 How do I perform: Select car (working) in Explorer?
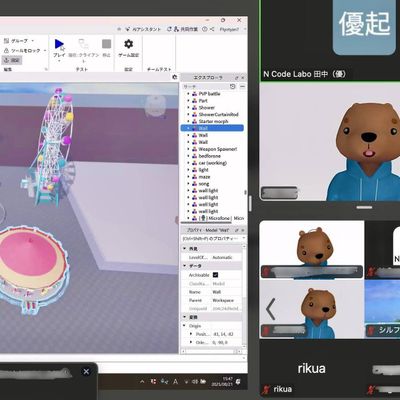click(212, 163)
